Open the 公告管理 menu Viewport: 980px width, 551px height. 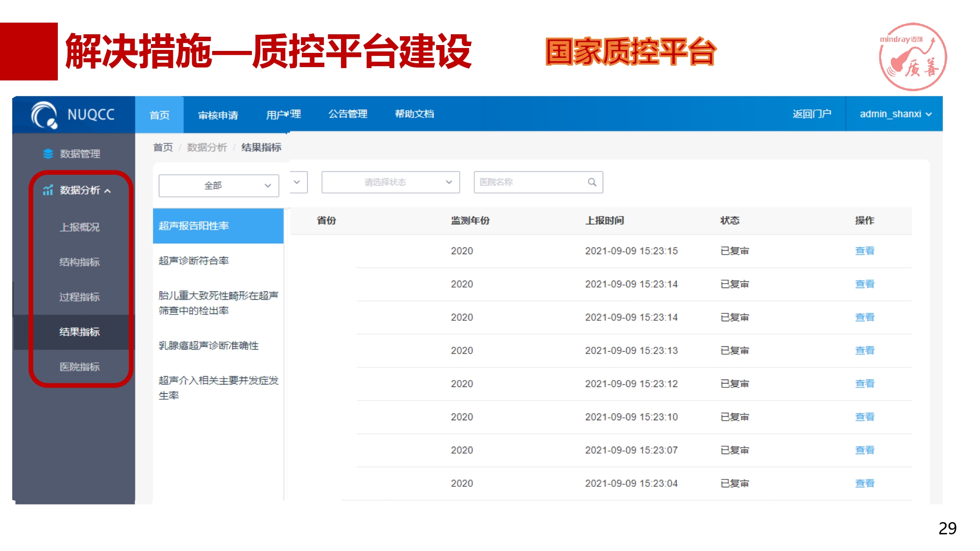point(347,114)
